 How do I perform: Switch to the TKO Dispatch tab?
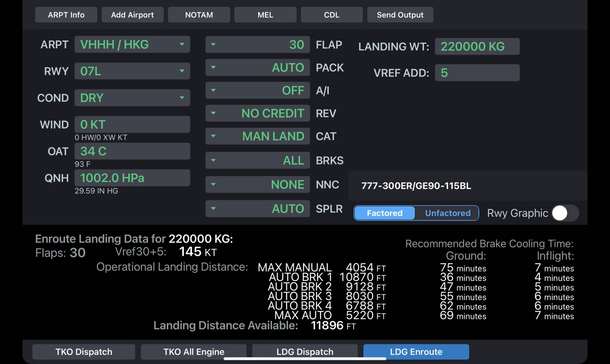[x=84, y=352]
